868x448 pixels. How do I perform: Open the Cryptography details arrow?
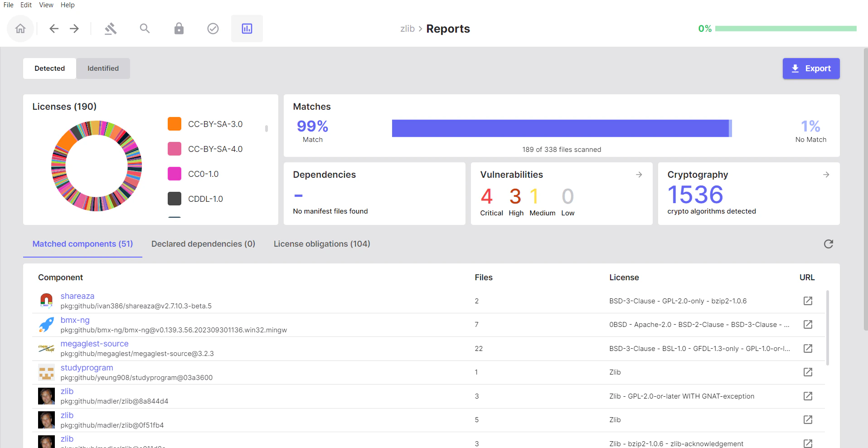(826, 174)
